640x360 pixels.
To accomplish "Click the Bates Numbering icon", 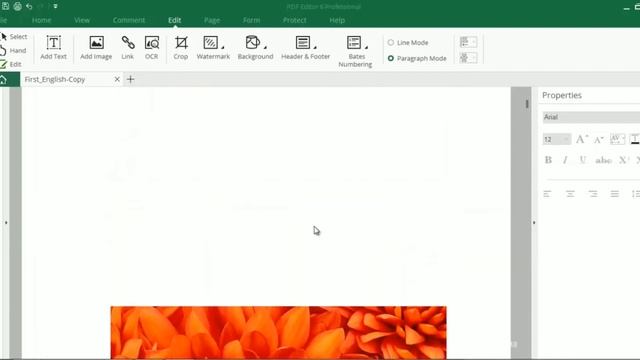I will [x=354, y=42].
